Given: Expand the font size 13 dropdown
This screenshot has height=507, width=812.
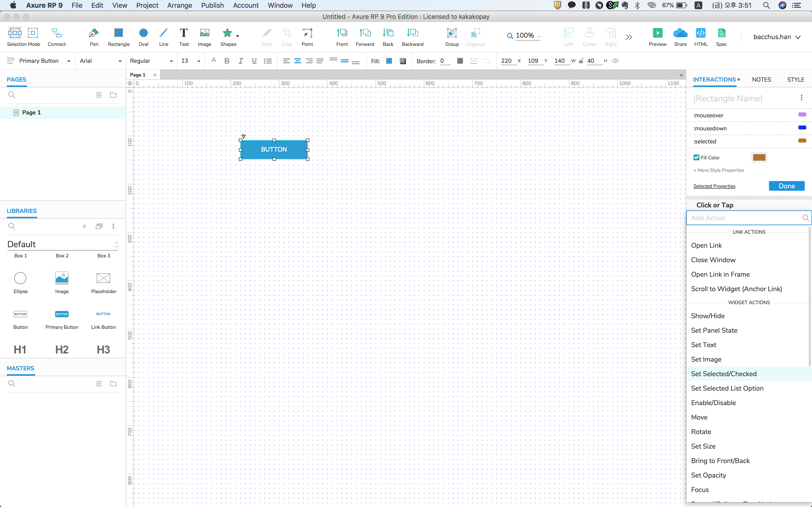Looking at the screenshot, I should tap(199, 61).
